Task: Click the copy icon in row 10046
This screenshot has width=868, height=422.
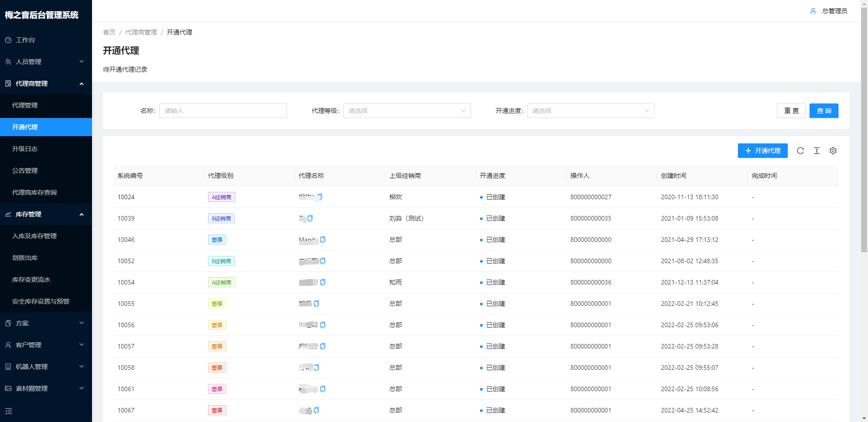Action: pos(323,240)
